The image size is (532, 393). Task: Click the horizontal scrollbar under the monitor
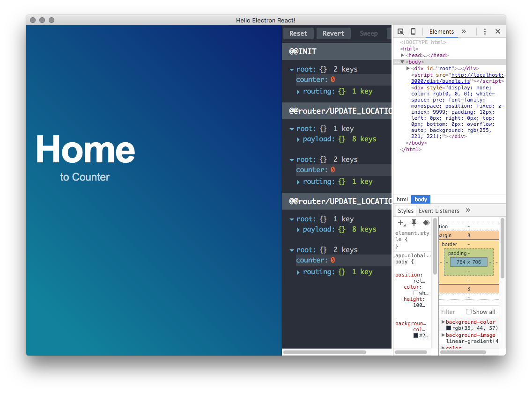[325, 352]
